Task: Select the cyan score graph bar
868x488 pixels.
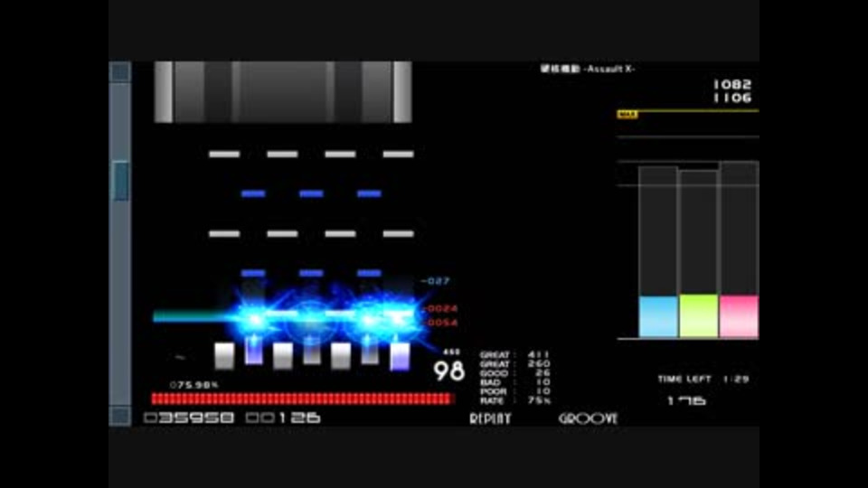Action: [x=658, y=316]
